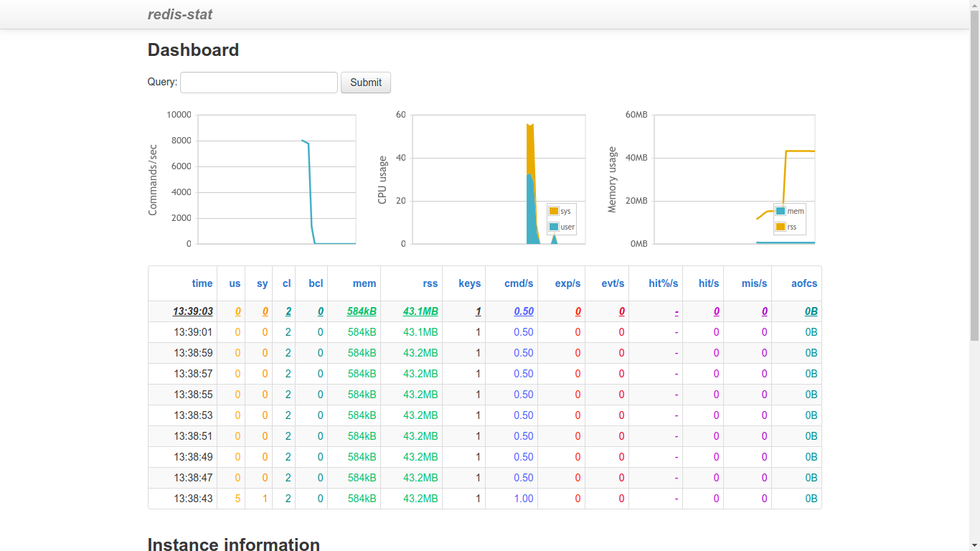Click the Instance information heading
The height and width of the screenshot is (551, 980).
click(x=234, y=545)
